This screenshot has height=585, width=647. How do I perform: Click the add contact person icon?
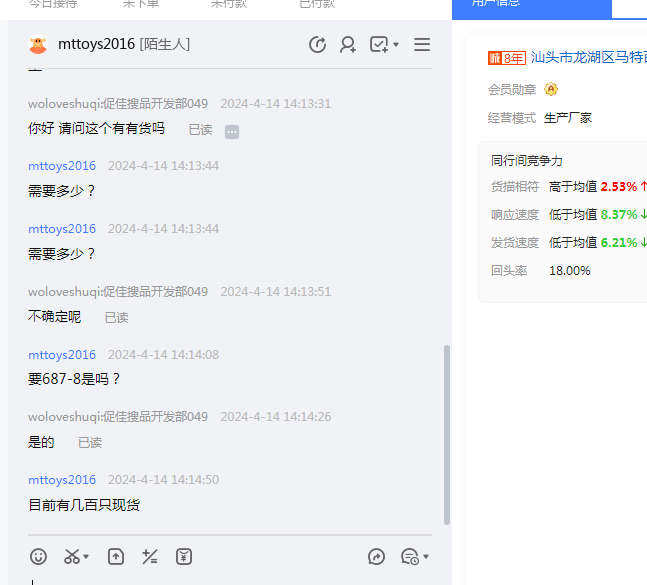[348, 44]
